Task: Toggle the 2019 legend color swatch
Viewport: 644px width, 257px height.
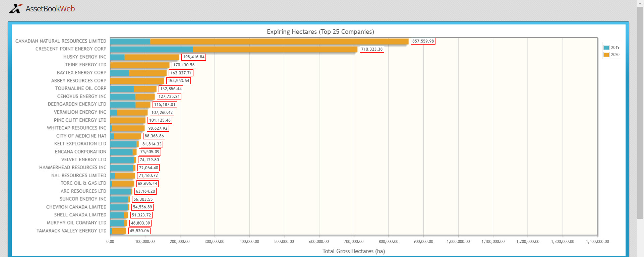Action: click(x=606, y=48)
